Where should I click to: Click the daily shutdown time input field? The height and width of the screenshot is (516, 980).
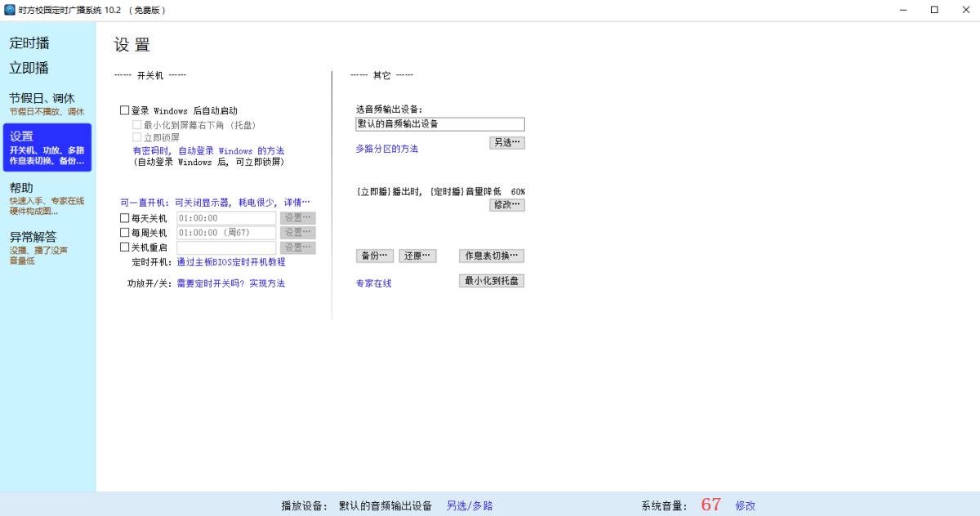pos(225,218)
